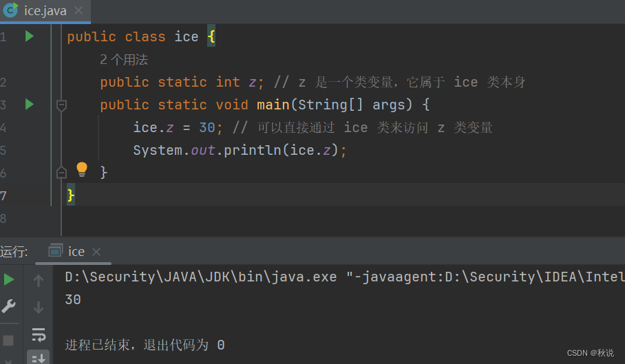Viewport: 625px width, 364px height.
Task: Click line number 8 in the gutter
Action: coord(3,218)
